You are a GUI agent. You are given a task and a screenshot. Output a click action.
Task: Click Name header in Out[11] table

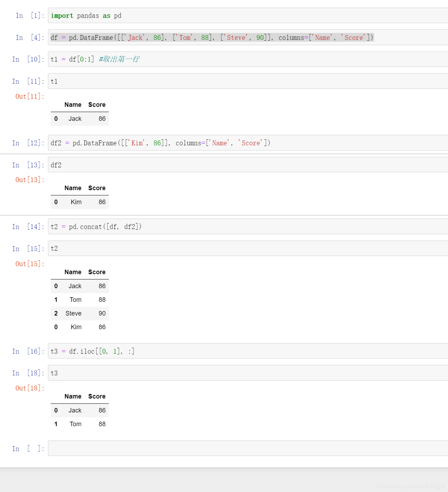[x=73, y=105]
